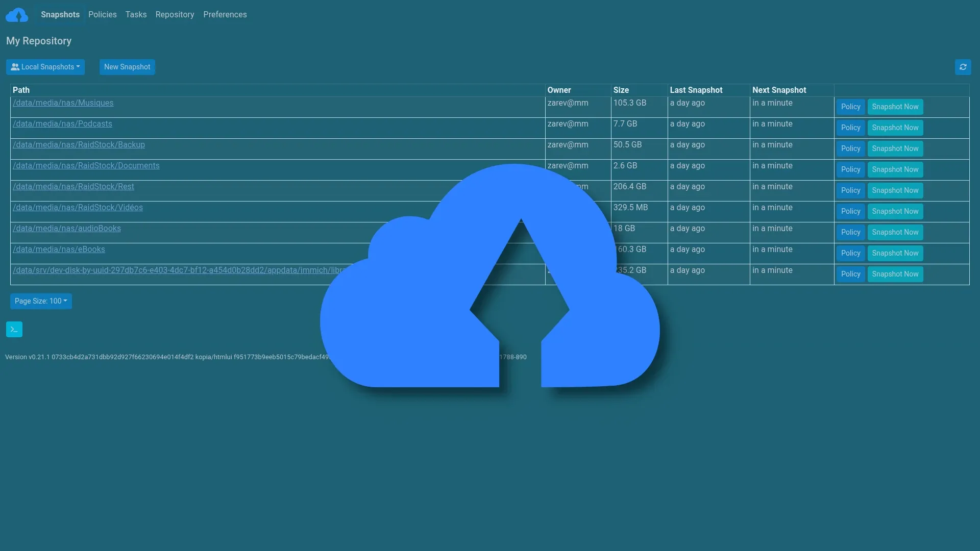Click Snapshot Now for audioBooks row

895,232
